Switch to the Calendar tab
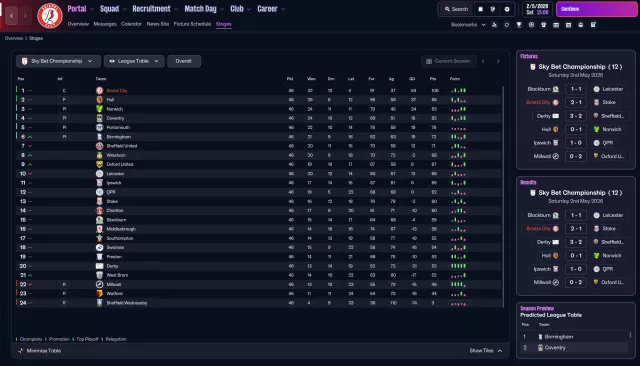 [x=131, y=24]
